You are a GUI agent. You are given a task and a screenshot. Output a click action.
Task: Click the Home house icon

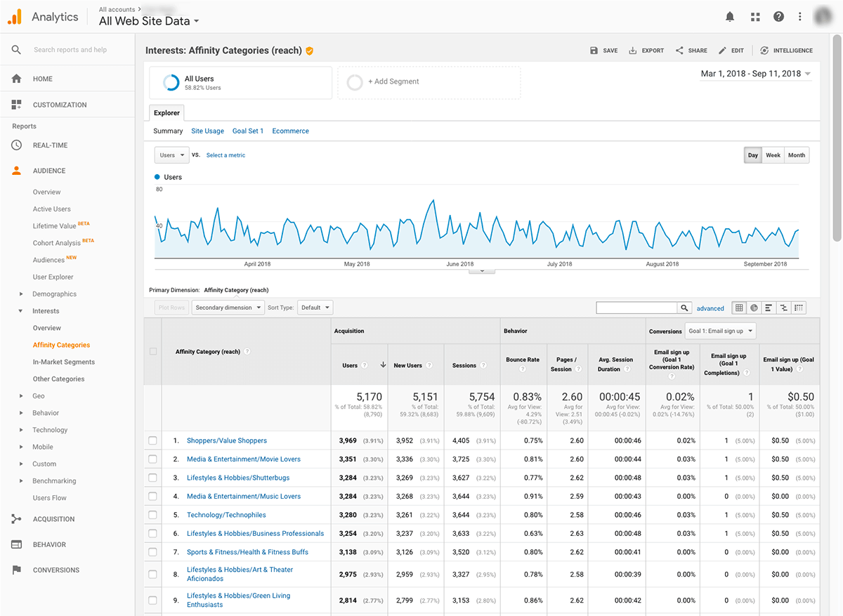pos(16,79)
